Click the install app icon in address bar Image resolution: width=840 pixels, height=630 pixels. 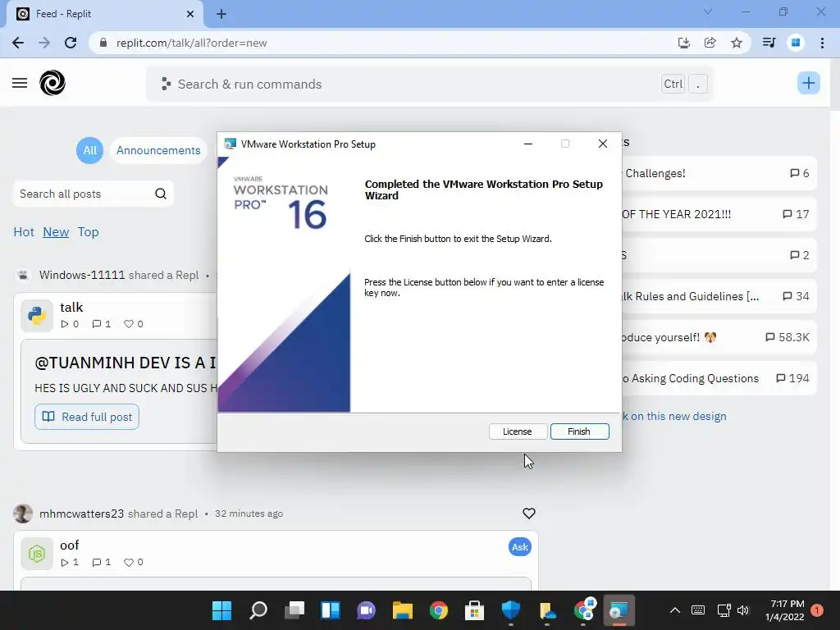pyautogui.click(x=684, y=43)
